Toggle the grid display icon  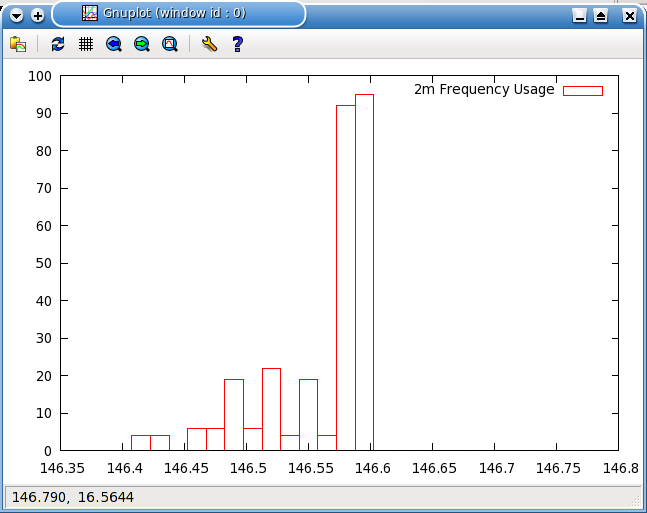86,44
